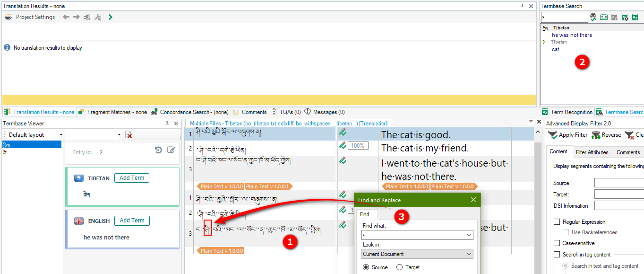This screenshot has width=644, height=274.
Task: Click the Multiple Files - Tibetan document tab
Action: (288, 124)
